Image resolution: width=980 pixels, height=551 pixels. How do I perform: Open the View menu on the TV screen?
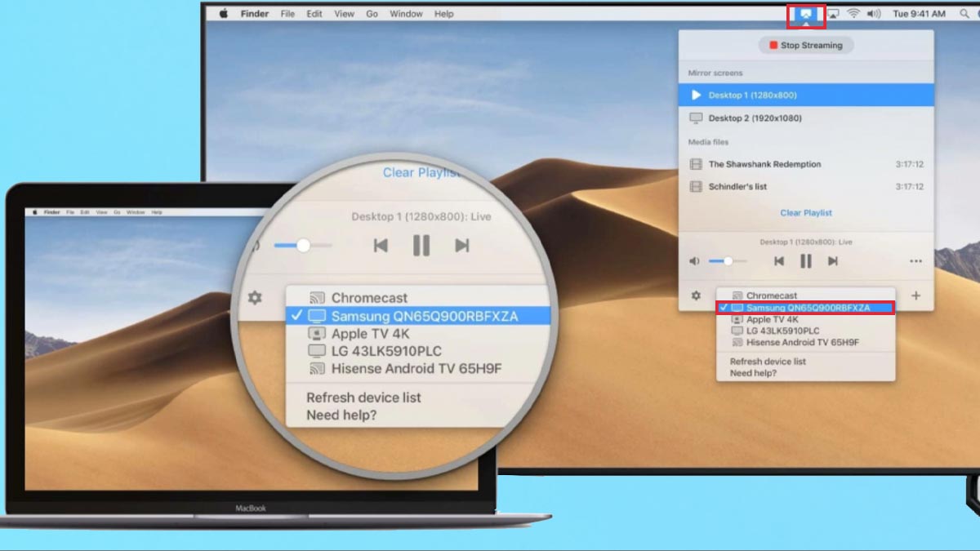pyautogui.click(x=345, y=14)
